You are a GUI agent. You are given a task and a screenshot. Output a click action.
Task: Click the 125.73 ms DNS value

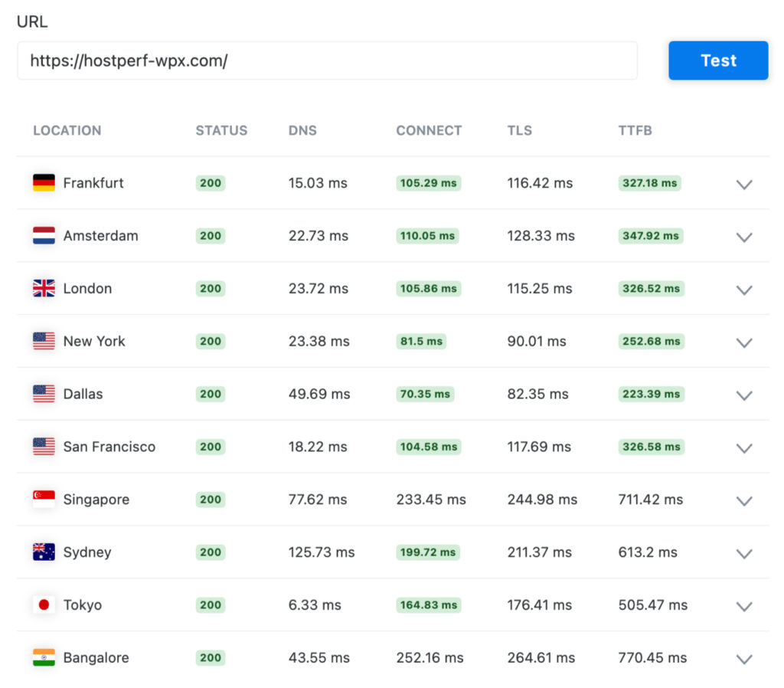click(322, 552)
